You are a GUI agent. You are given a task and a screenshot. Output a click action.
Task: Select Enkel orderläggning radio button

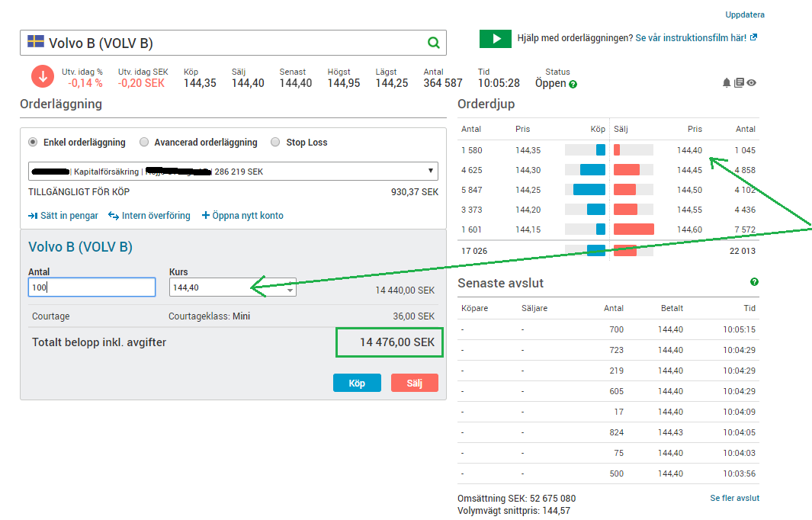(x=33, y=142)
